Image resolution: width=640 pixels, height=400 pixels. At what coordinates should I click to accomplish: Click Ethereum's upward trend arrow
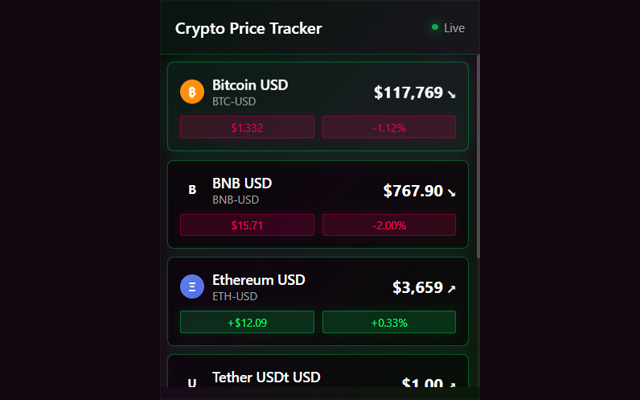pos(451,289)
